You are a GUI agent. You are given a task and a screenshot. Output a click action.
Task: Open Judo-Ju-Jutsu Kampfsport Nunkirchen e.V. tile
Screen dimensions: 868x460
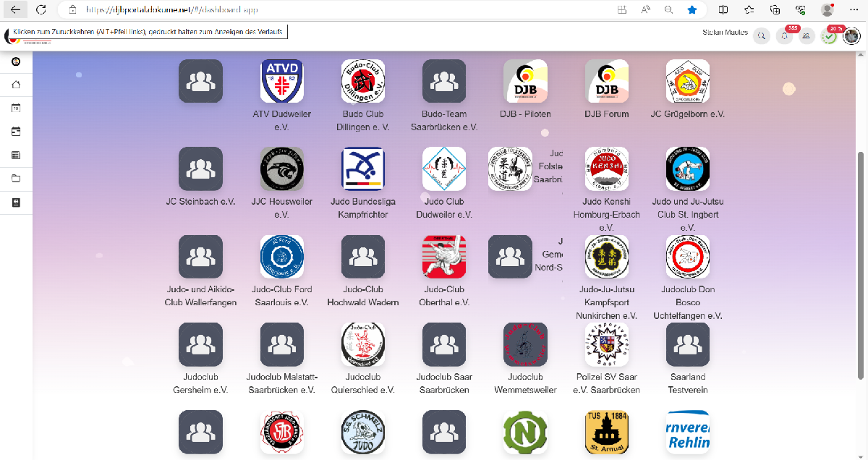606,257
